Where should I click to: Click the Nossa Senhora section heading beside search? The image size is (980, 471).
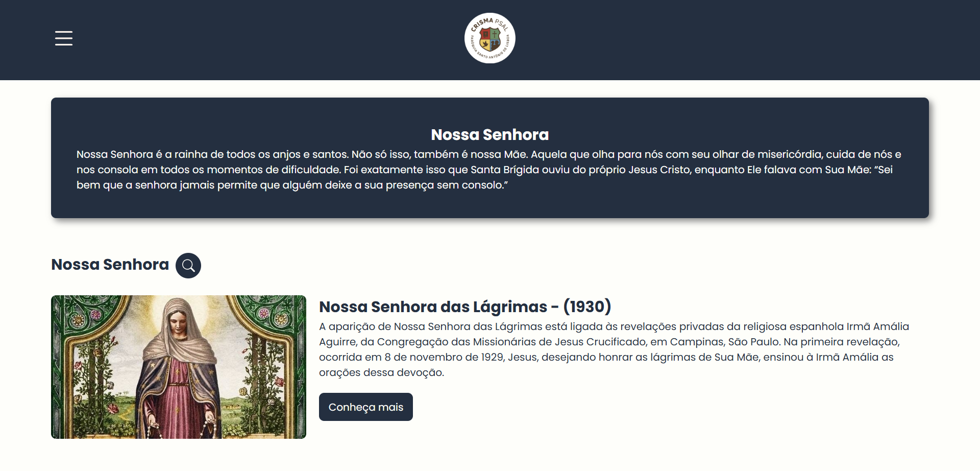click(x=110, y=265)
